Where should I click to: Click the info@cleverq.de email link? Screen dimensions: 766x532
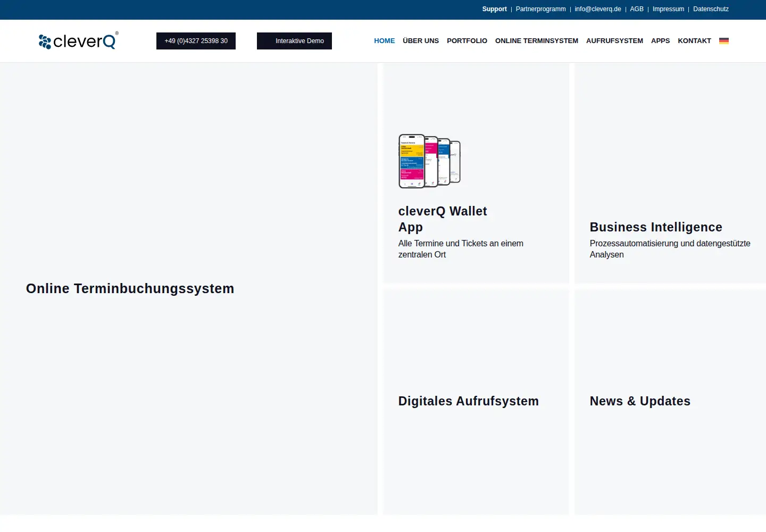pyautogui.click(x=598, y=9)
